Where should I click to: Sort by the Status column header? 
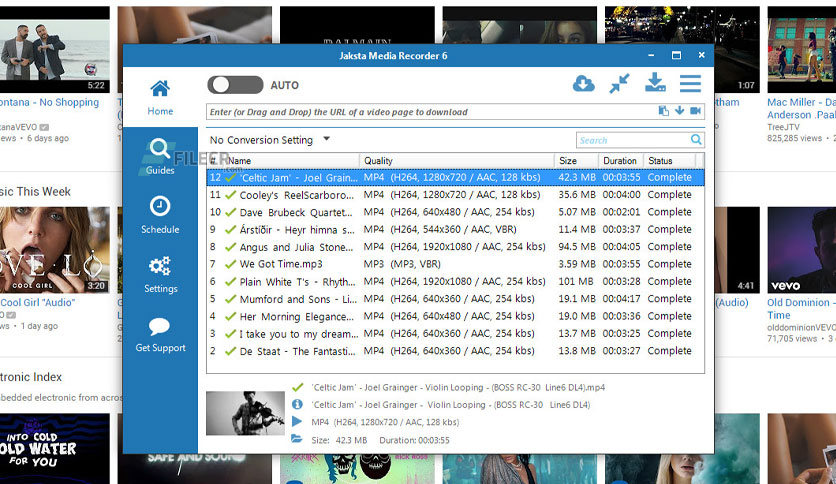tap(669, 160)
